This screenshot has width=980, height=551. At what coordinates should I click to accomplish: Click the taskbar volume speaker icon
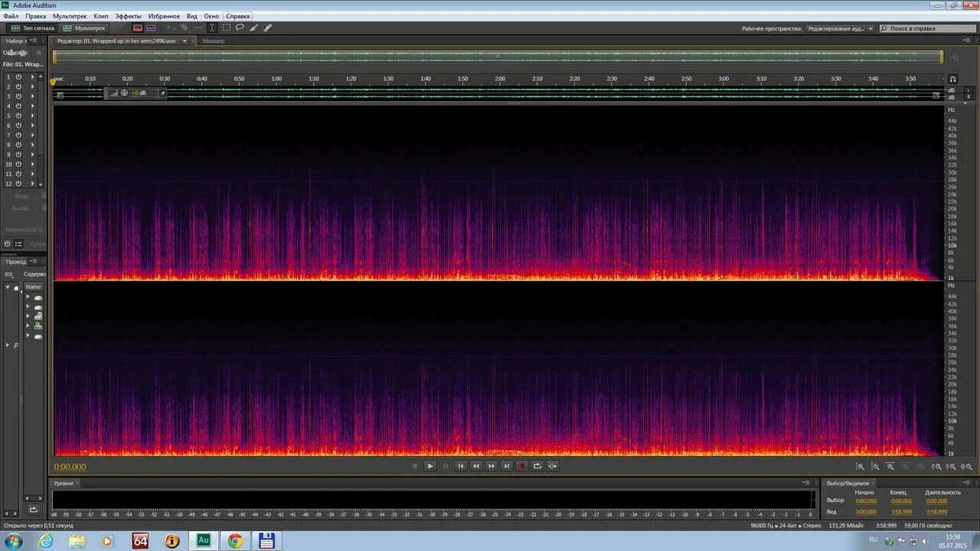coord(924,541)
